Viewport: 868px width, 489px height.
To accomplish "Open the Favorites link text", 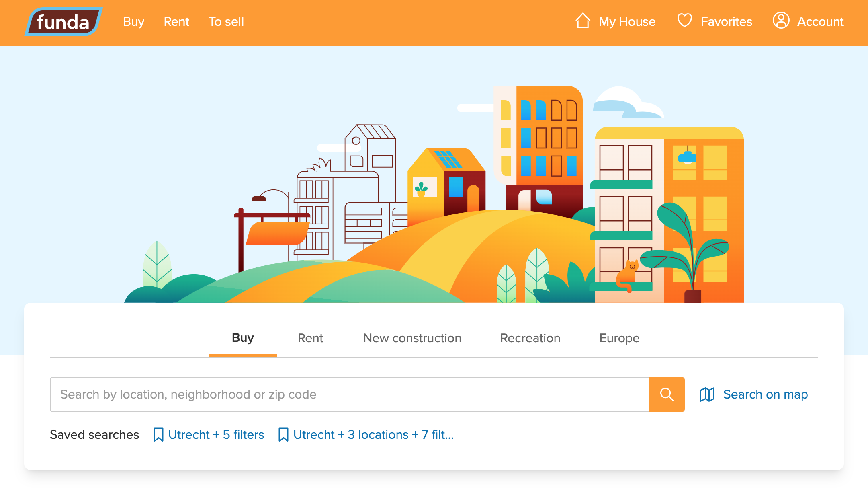I will (x=727, y=22).
